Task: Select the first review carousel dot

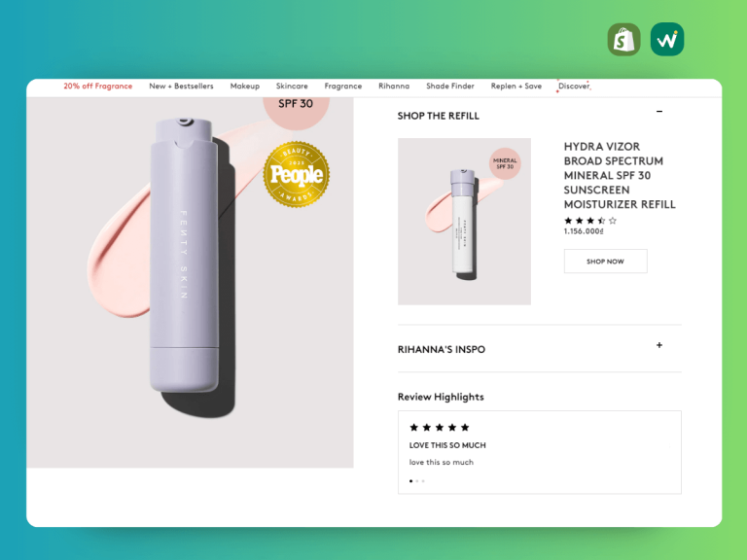Action: point(411,481)
